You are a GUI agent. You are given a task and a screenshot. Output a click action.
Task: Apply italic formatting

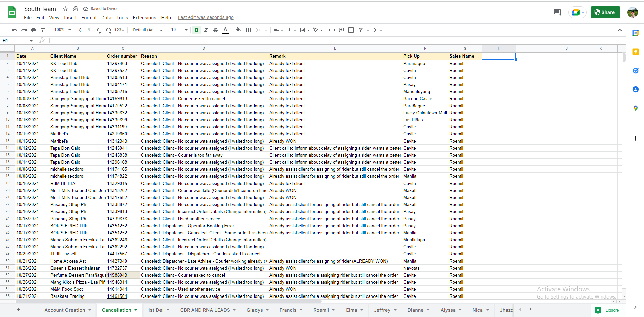pos(206,30)
